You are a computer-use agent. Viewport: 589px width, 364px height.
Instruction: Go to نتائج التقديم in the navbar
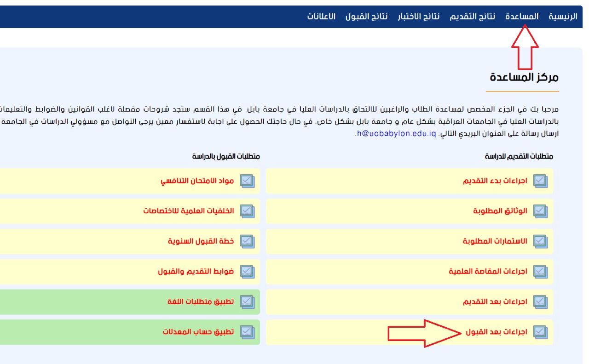[472, 17]
